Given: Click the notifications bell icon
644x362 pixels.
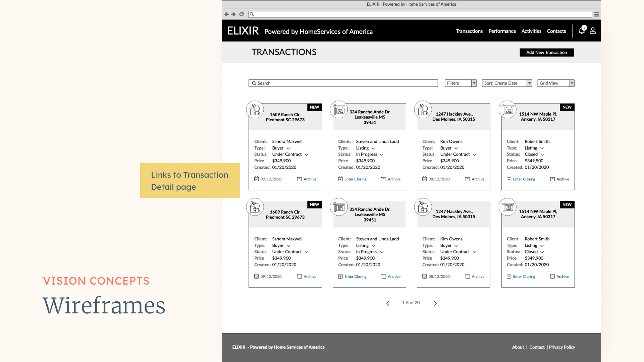Looking at the screenshot, I should click(x=582, y=31).
